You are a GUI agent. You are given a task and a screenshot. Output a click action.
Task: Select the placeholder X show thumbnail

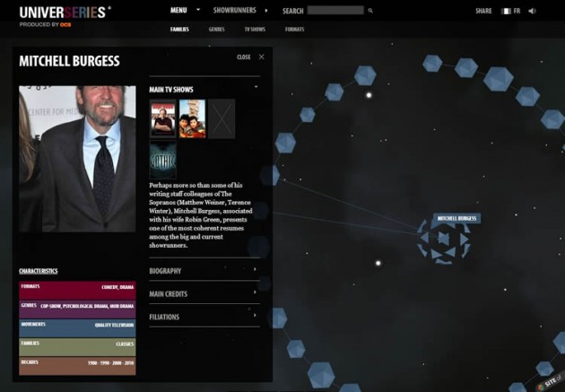click(222, 119)
